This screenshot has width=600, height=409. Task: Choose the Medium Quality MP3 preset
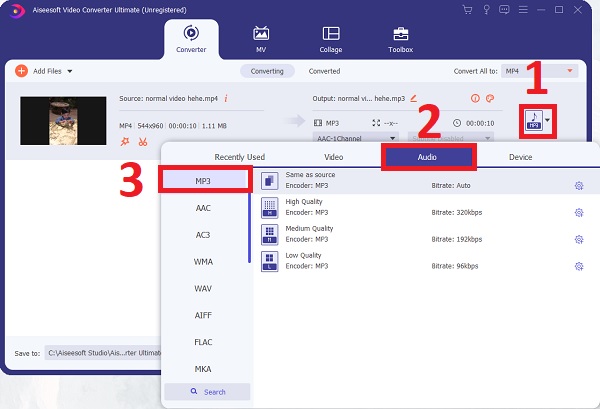pos(310,233)
